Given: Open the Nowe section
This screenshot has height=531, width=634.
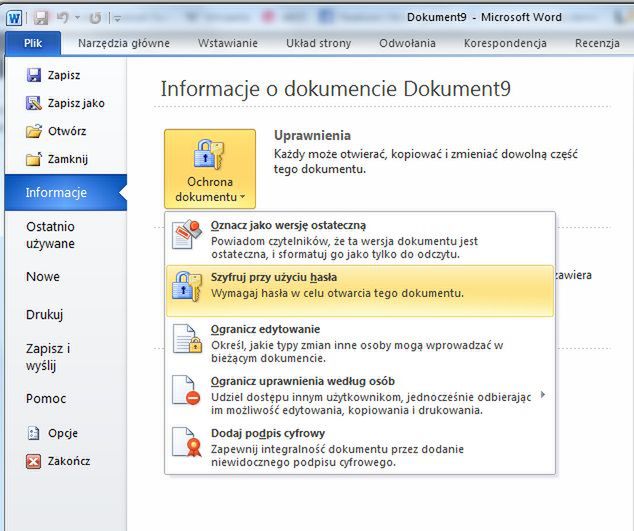Looking at the screenshot, I should point(43,277).
